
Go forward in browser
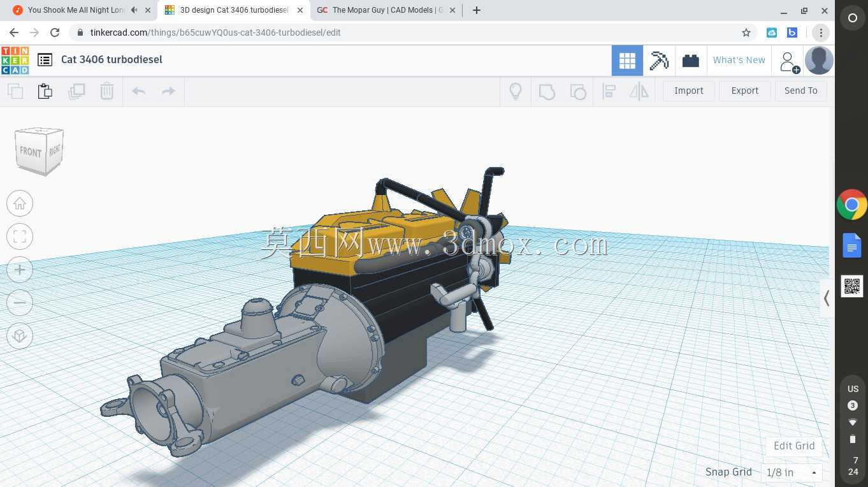point(34,33)
